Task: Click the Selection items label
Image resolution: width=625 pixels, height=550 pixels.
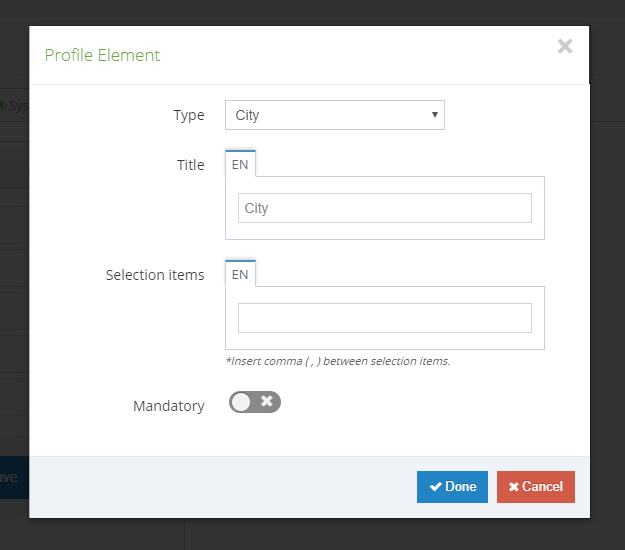Action: pos(155,275)
